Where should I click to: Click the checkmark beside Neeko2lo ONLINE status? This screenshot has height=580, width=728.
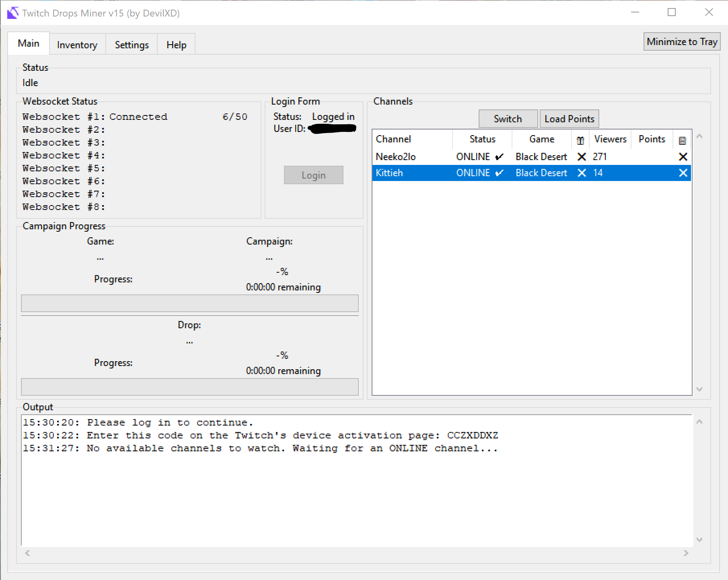coord(500,156)
